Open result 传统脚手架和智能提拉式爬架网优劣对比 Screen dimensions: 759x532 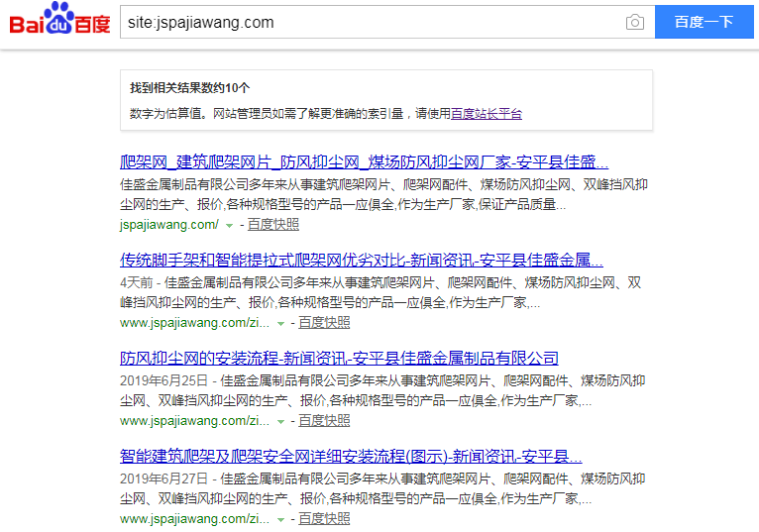point(362,261)
